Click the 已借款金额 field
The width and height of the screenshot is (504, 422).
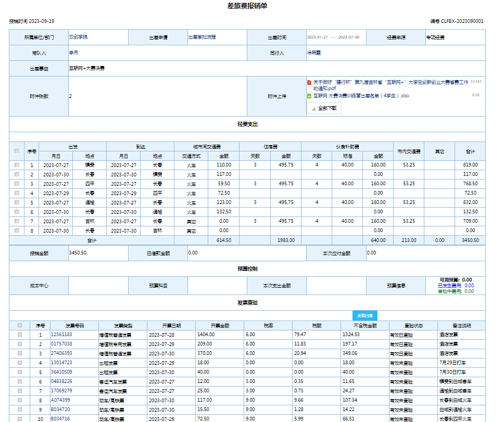[x=247, y=253]
